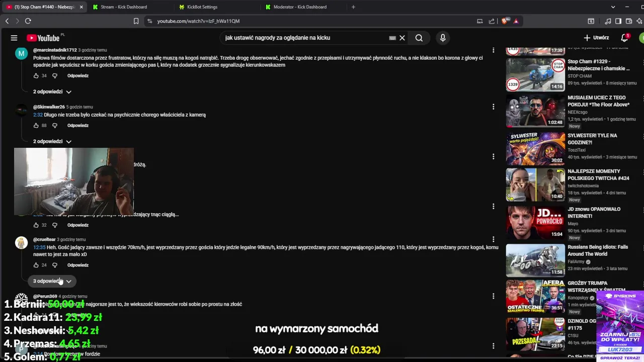Image resolution: width=644 pixels, height=362 pixels.
Task: Toggle the browser sidebar panel icon
Action: point(618,21)
